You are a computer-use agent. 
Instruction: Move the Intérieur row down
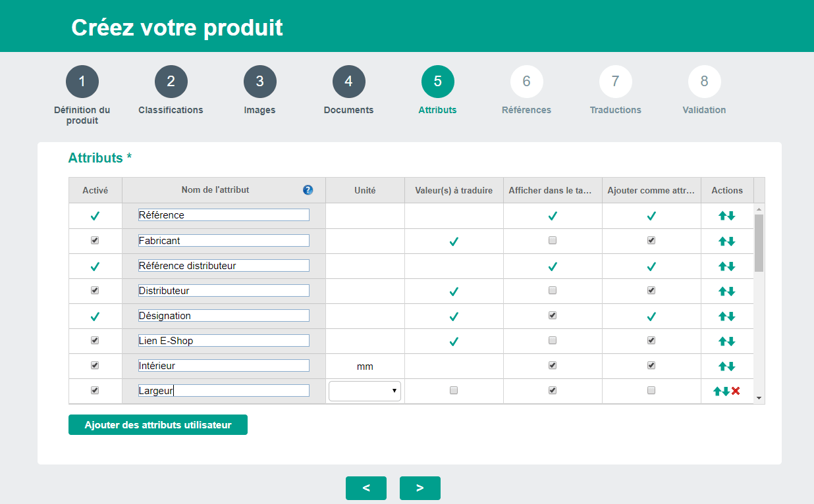click(731, 366)
